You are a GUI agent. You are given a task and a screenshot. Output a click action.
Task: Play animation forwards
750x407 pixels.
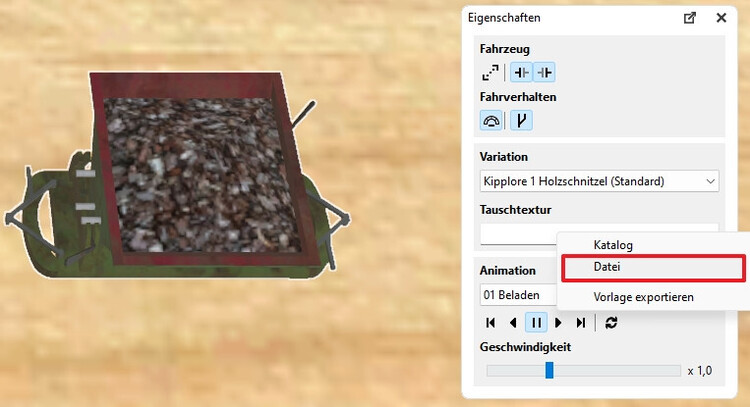click(x=558, y=323)
